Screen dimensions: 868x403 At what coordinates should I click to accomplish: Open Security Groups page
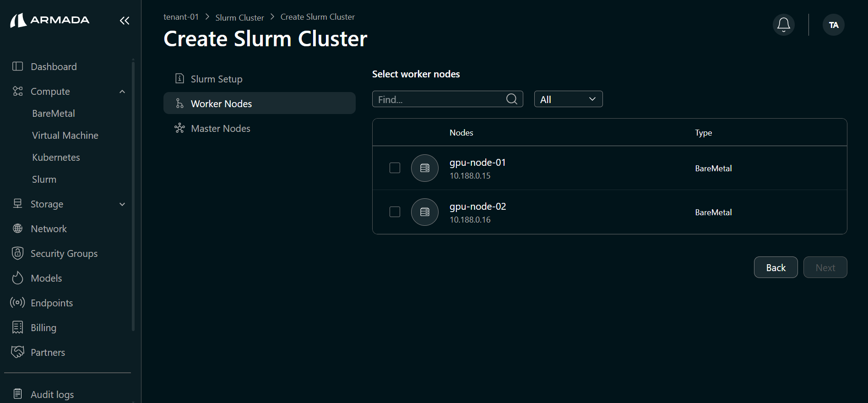pyautogui.click(x=64, y=253)
